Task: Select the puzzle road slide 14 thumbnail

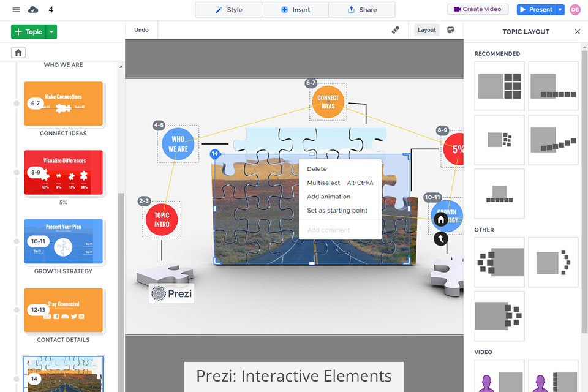Action: click(63, 374)
